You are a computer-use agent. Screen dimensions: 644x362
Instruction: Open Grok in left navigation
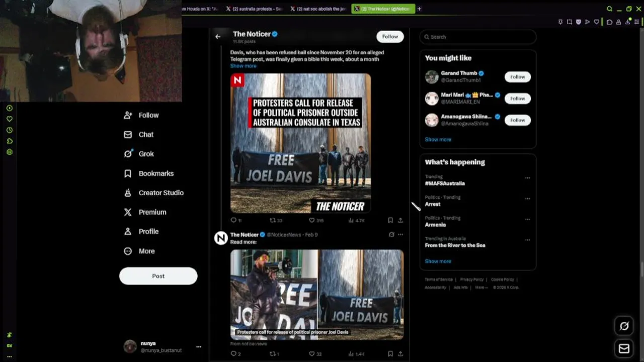click(139, 154)
